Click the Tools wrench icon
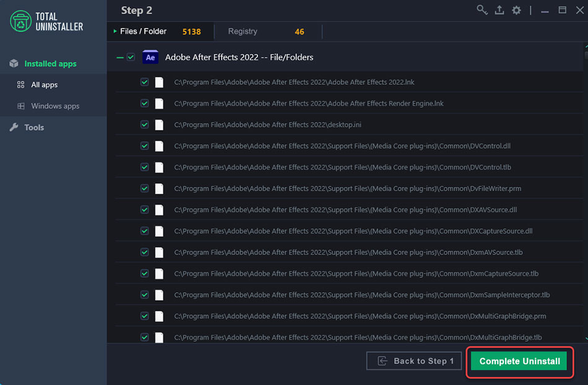The image size is (588, 385). tap(14, 127)
